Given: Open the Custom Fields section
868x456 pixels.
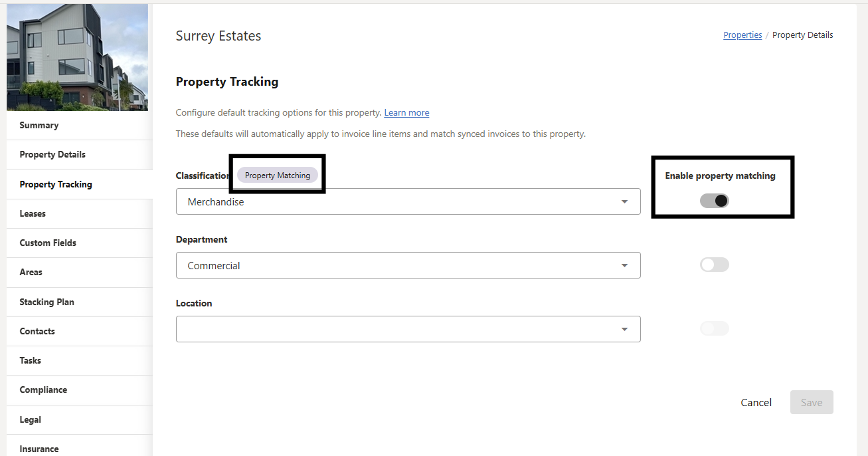Looking at the screenshot, I should [x=48, y=243].
